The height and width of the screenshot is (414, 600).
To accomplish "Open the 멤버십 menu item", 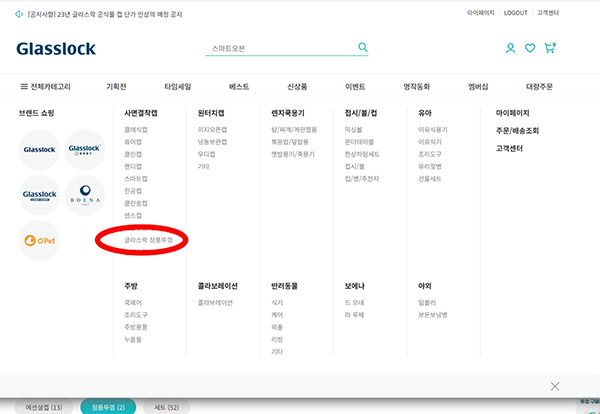I will 478,86.
